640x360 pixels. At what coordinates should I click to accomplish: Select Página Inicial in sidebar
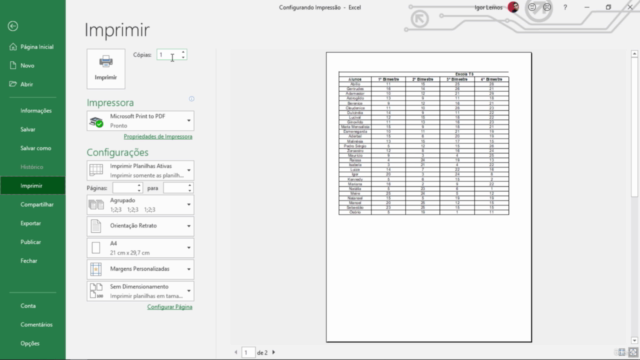click(33, 47)
